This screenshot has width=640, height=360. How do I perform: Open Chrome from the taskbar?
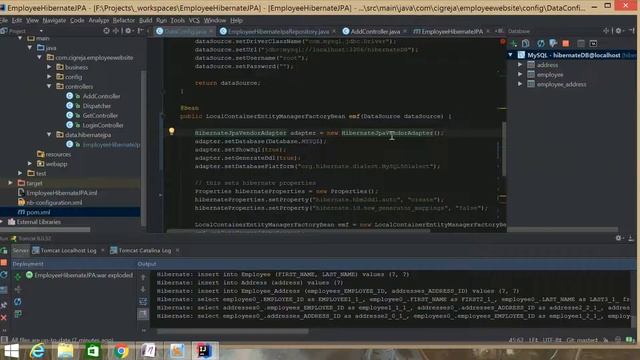coord(121,351)
